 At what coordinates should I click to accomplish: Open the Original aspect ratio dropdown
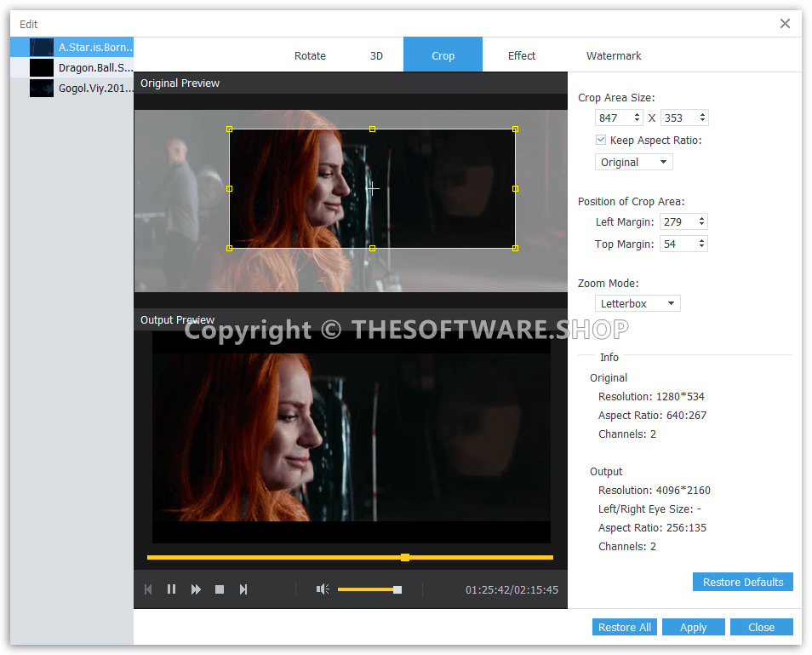634,162
